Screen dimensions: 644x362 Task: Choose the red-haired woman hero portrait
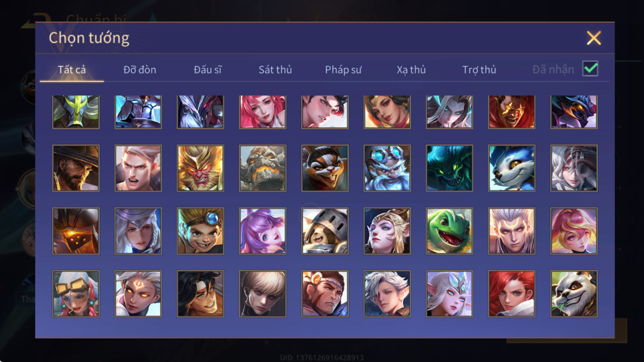click(512, 294)
